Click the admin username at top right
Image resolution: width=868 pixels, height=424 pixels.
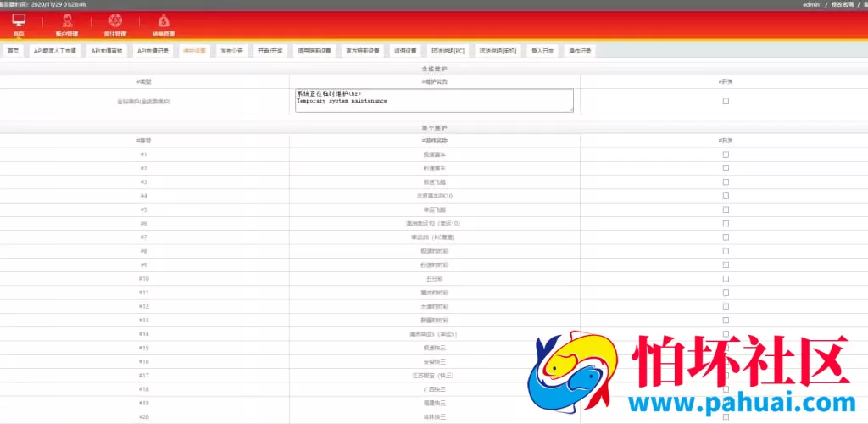[x=810, y=4]
